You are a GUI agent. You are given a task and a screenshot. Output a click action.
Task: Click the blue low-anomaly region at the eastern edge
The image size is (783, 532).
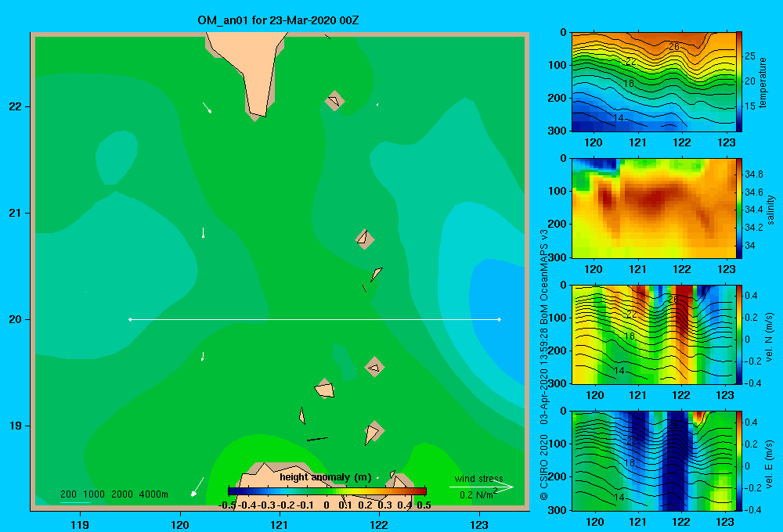500,319
